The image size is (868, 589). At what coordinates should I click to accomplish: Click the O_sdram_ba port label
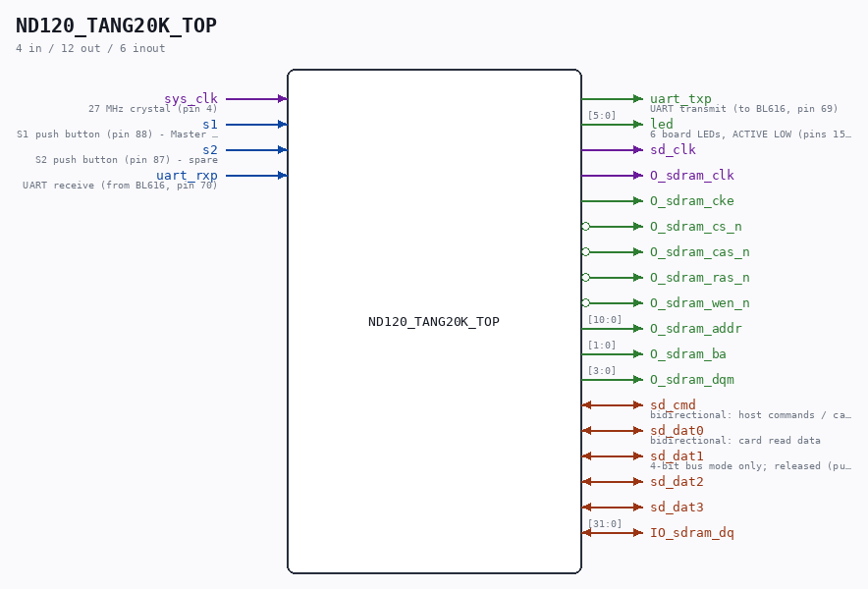coord(688,353)
